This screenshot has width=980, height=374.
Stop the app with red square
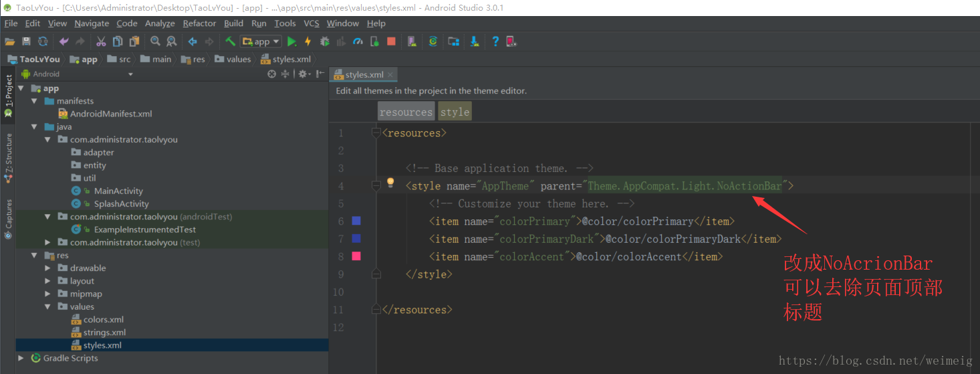click(391, 41)
